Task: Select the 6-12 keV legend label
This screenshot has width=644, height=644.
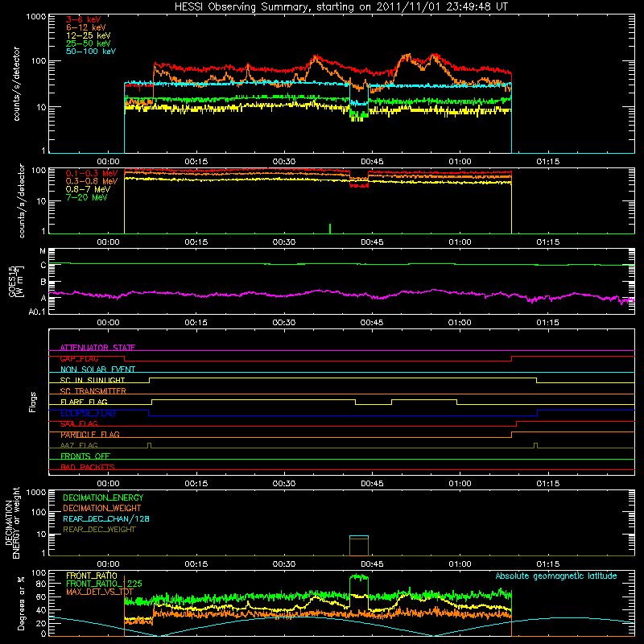Action: coord(86,27)
